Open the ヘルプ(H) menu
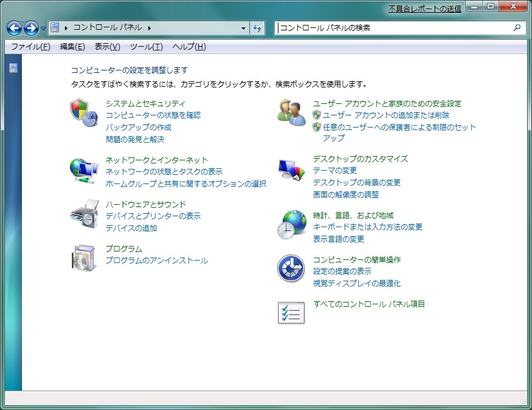This screenshot has width=532, height=410. pyautogui.click(x=189, y=47)
